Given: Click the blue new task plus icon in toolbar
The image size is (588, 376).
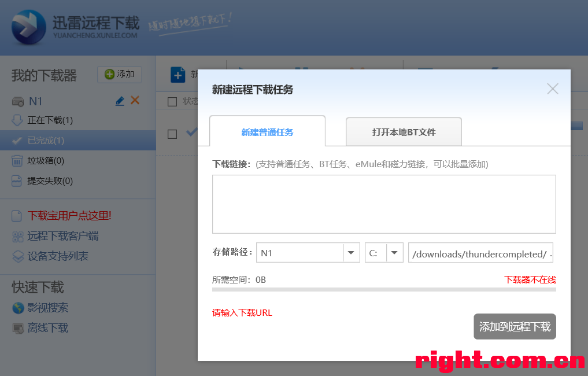Looking at the screenshot, I should click(x=177, y=75).
